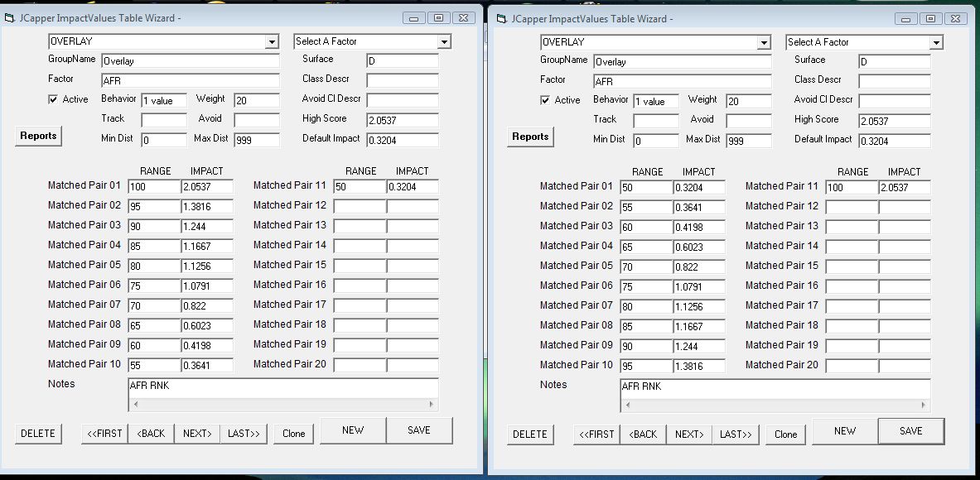Click the Weight field in the right window
980x480 pixels.
pyautogui.click(x=749, y=101)
